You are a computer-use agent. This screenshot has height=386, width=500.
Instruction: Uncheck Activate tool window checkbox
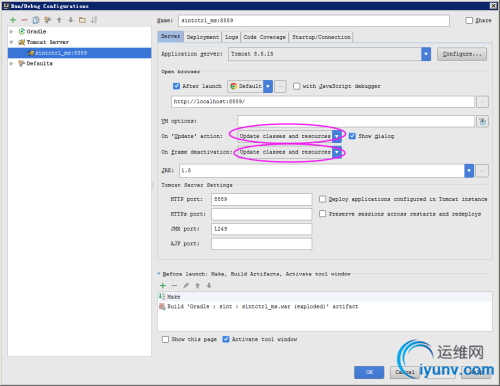pos(226,339)
